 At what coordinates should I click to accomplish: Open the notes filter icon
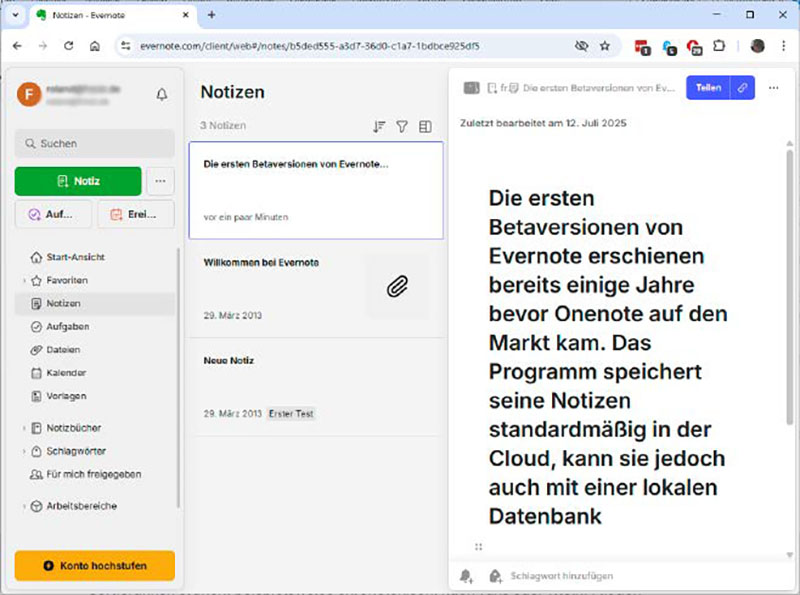(x=402, y=127)
